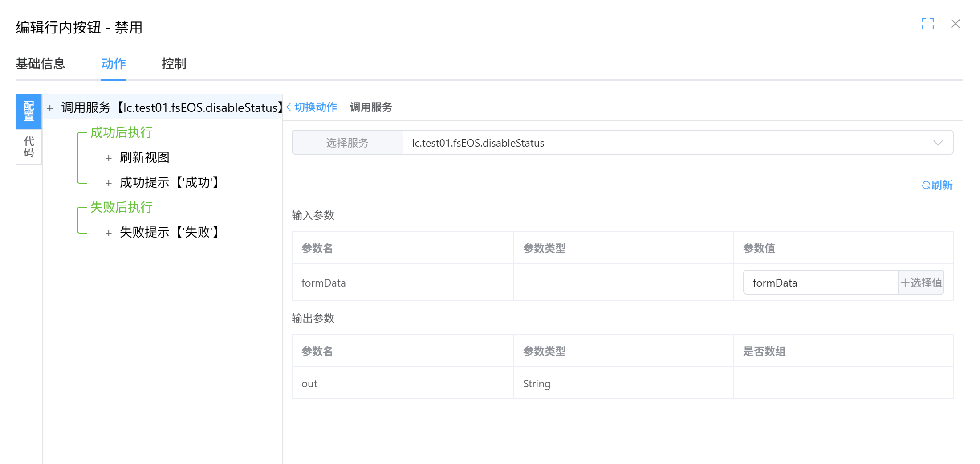The image size is (980, 464).
Task: Click the 切换动作 link
Action: pos(315,107)
